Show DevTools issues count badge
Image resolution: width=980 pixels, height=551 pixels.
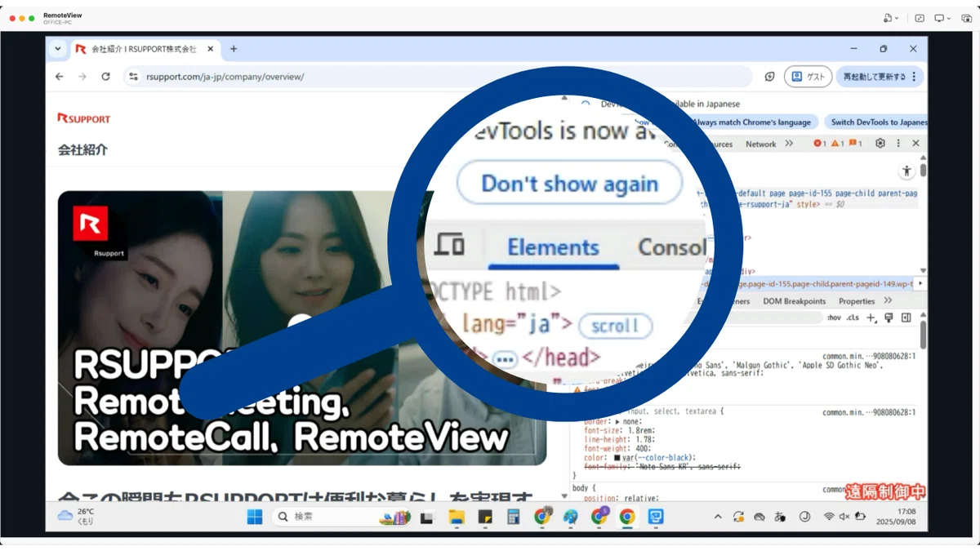click(x=856, y=144)
